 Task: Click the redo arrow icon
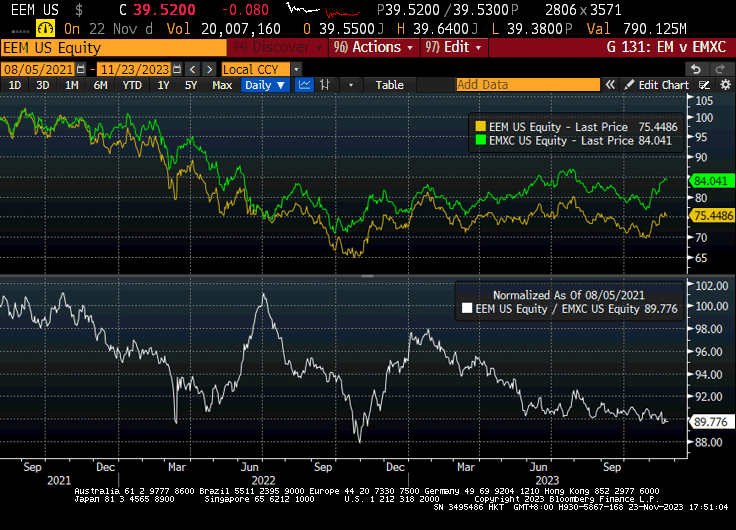click(x=720, y=69)
